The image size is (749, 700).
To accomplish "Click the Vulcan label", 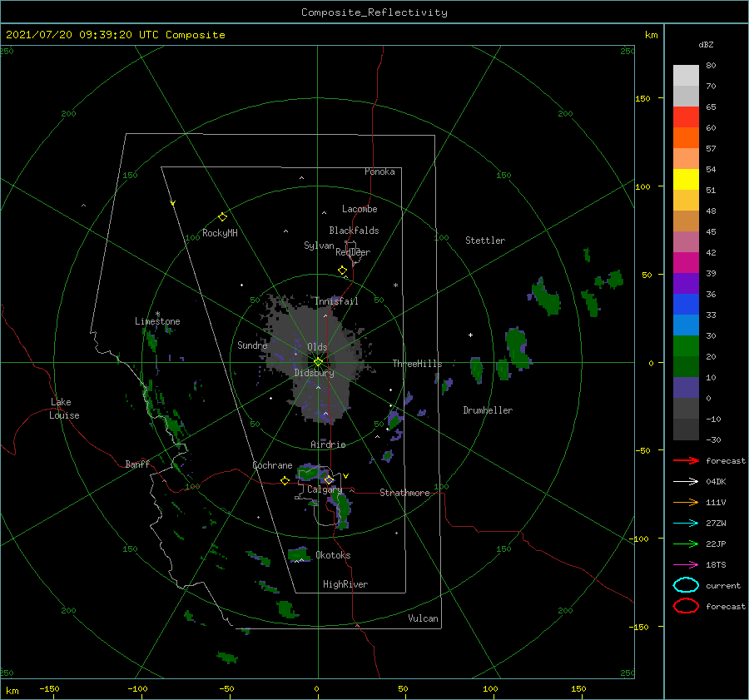I will [423, 618].
